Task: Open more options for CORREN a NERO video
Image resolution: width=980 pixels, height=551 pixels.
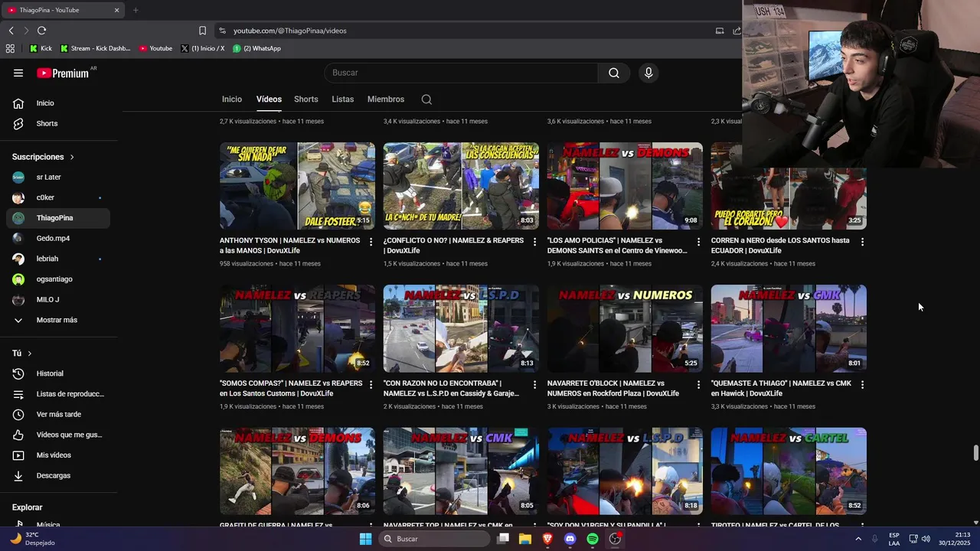Action: click(862, 242)
